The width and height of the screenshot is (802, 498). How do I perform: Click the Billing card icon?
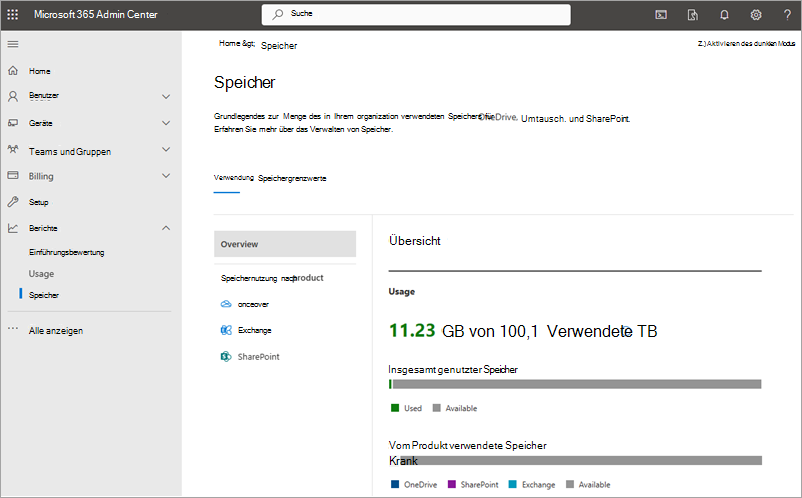[x=13, y=175]
